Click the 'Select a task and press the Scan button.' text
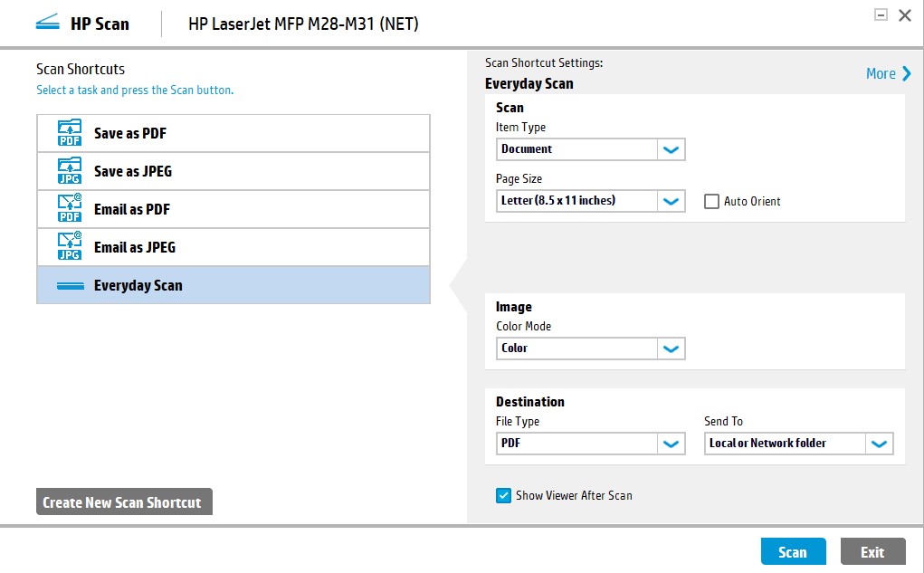The image size is (924, 573). [135, 90]
